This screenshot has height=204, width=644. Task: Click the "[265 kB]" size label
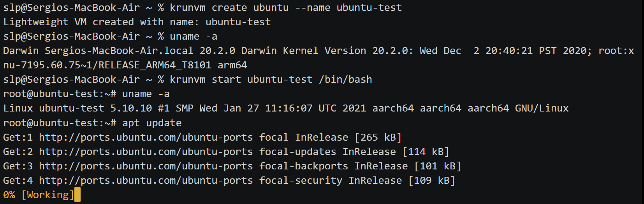click(x=378, y=137)
